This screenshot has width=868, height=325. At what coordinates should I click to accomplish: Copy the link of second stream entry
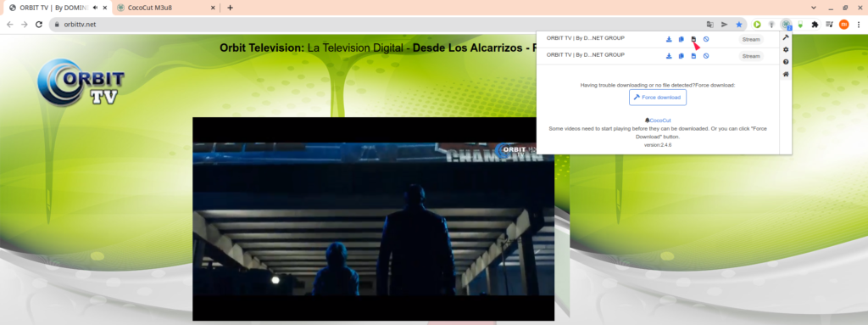pos(682,56)
